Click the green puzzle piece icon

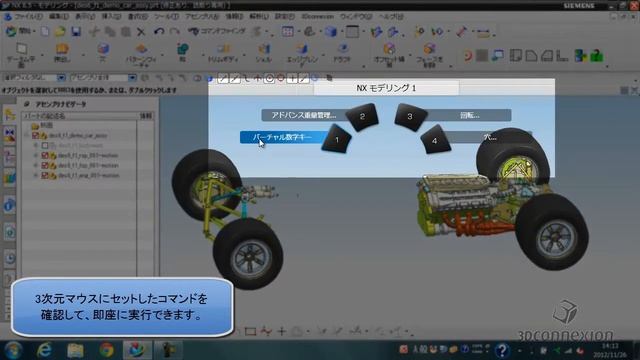pyautogui.click(x=597, y=56)
